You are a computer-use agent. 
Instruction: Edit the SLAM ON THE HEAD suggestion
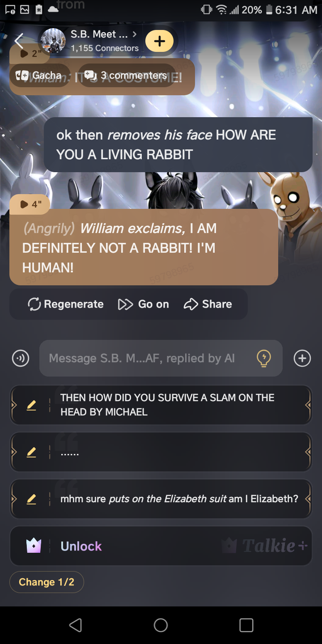[x=31, y=405]
